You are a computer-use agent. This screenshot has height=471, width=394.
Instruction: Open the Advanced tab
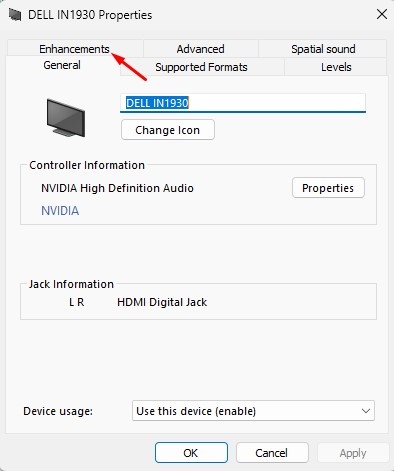(x=200, y=49)
